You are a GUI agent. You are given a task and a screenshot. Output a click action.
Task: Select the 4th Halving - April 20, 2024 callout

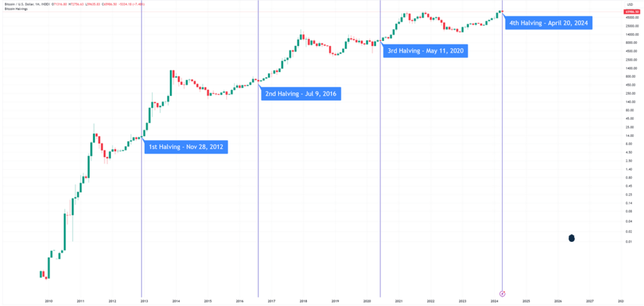tap(548, 22)
